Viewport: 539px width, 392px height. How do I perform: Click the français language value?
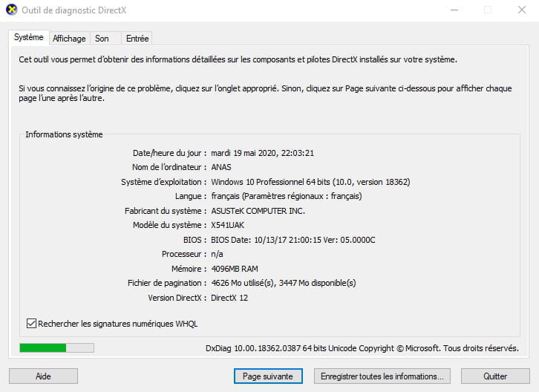[287, 196]
